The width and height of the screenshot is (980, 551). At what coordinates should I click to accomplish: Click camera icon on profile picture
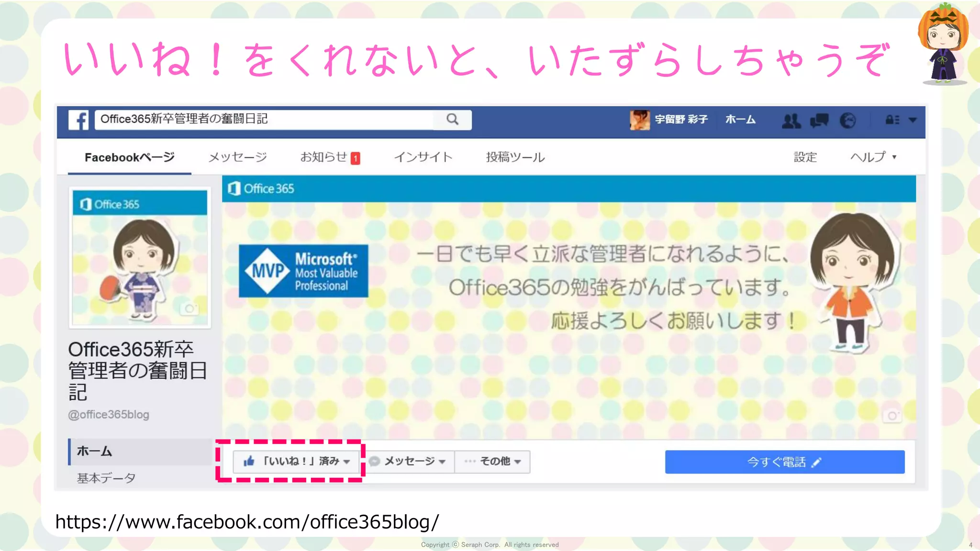pyautogui.click(x=189, y=309)
